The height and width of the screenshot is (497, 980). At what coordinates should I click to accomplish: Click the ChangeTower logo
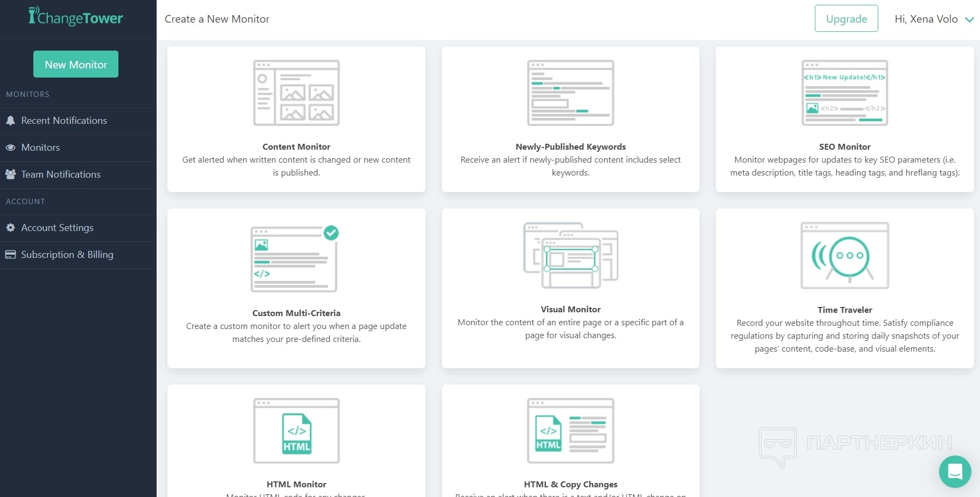coord(76,17)
